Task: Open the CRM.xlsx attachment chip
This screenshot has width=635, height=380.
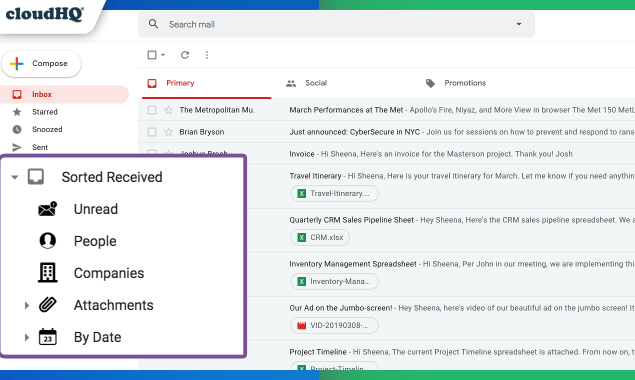Action: point(320,237)
